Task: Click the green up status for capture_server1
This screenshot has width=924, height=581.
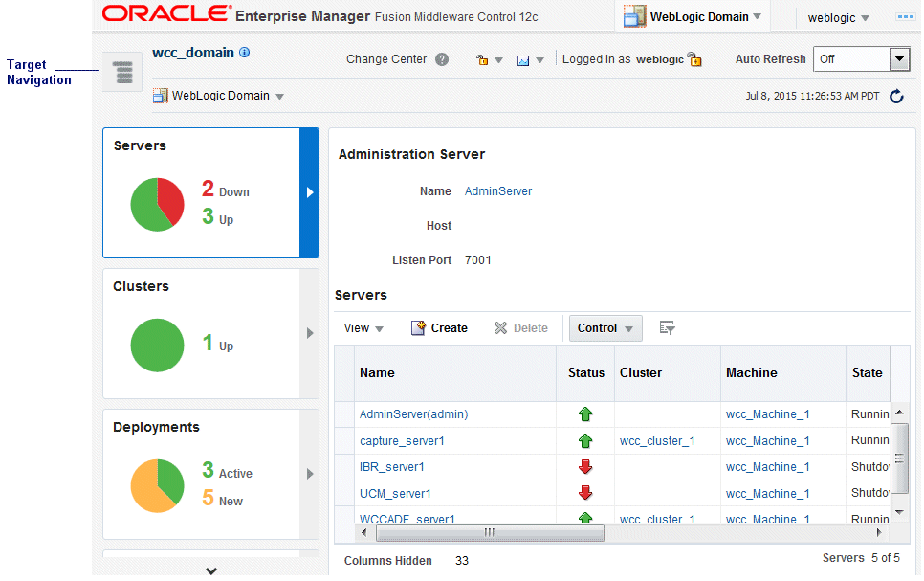Action: point(585,440)
